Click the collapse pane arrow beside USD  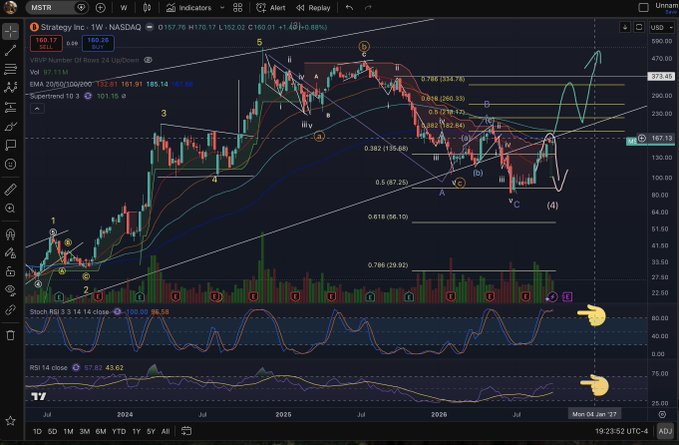(625, 27)
